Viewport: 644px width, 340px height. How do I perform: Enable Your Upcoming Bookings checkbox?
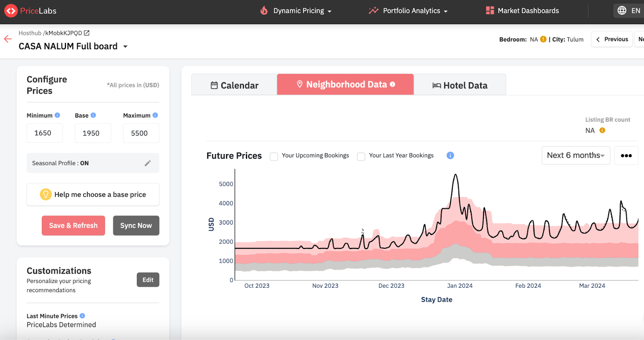point(274,157)
